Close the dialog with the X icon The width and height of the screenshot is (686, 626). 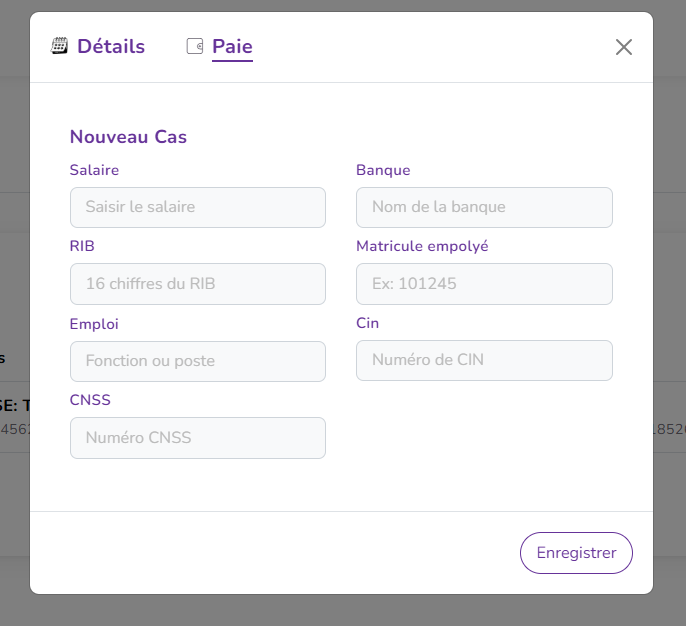tap(624, 47)
